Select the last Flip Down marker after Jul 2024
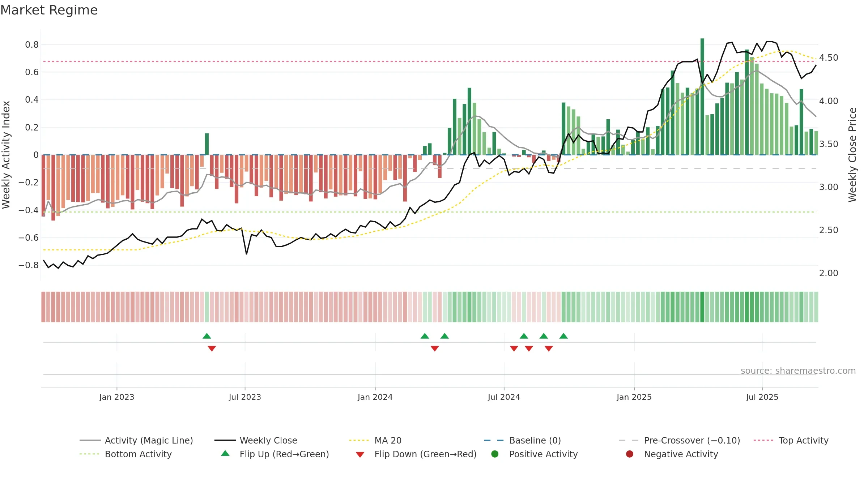 tap(549, 348)
